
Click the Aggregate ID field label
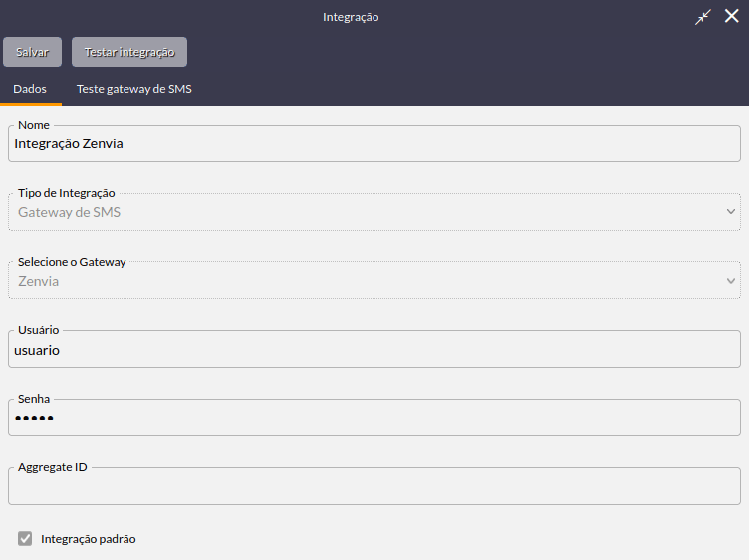53,467
